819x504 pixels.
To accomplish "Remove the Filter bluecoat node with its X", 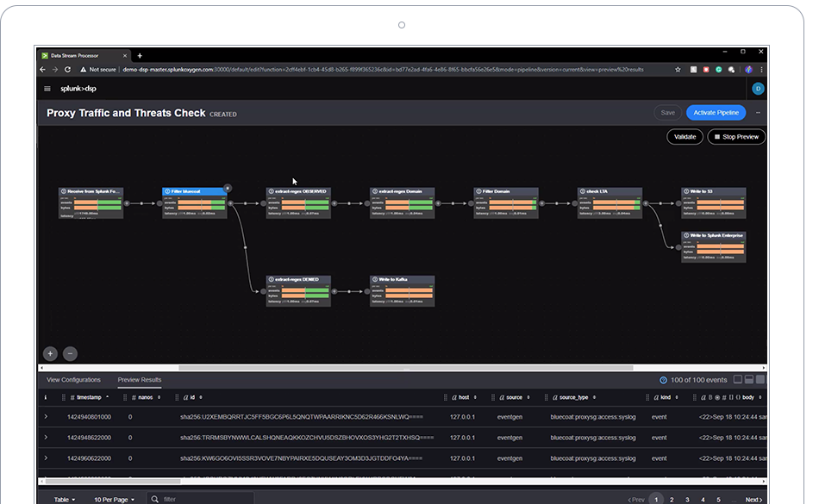I will pos(228,188).
